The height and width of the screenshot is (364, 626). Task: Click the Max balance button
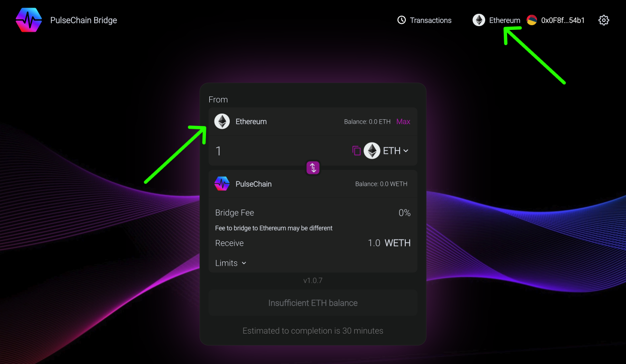[403, 122]
